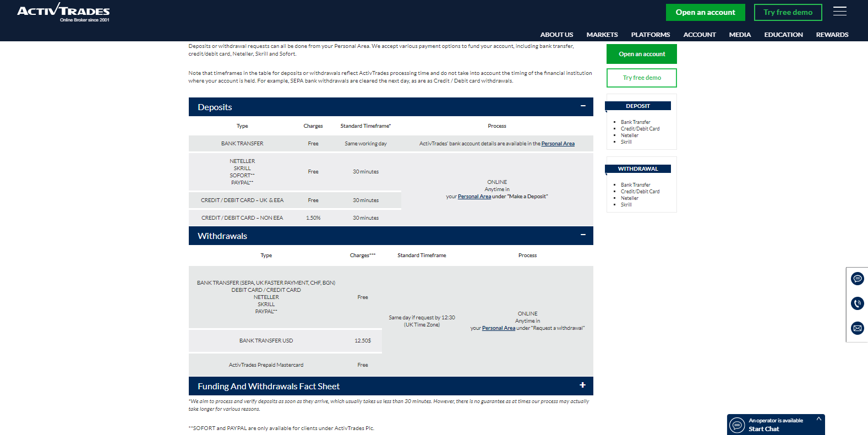Click the ActivTrades logo
The width and height of the screenshot is (868, 435).
[x=63, y=13]
